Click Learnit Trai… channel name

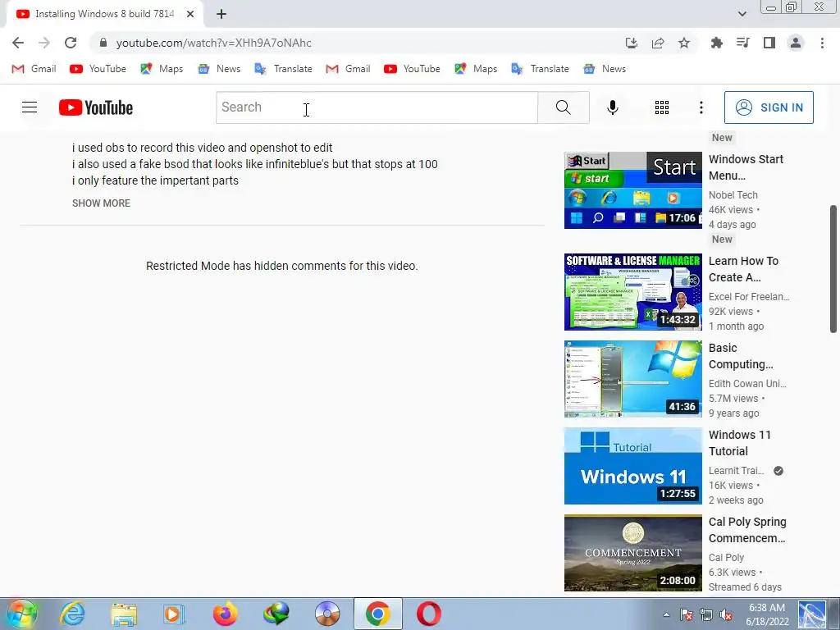point(736,470)
